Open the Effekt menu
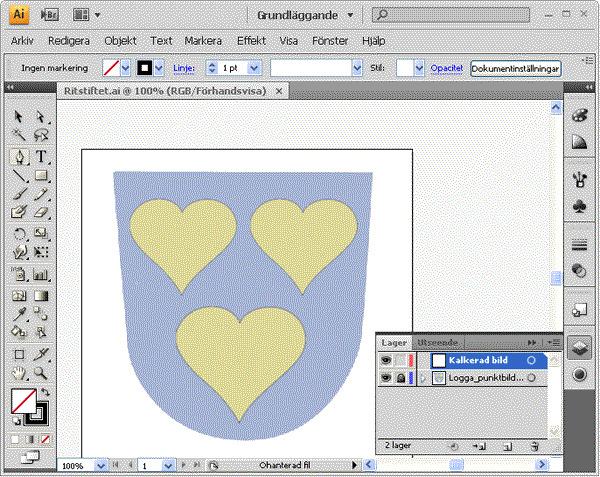The height and width of the screenshot is (477, 600). (252, 41)
